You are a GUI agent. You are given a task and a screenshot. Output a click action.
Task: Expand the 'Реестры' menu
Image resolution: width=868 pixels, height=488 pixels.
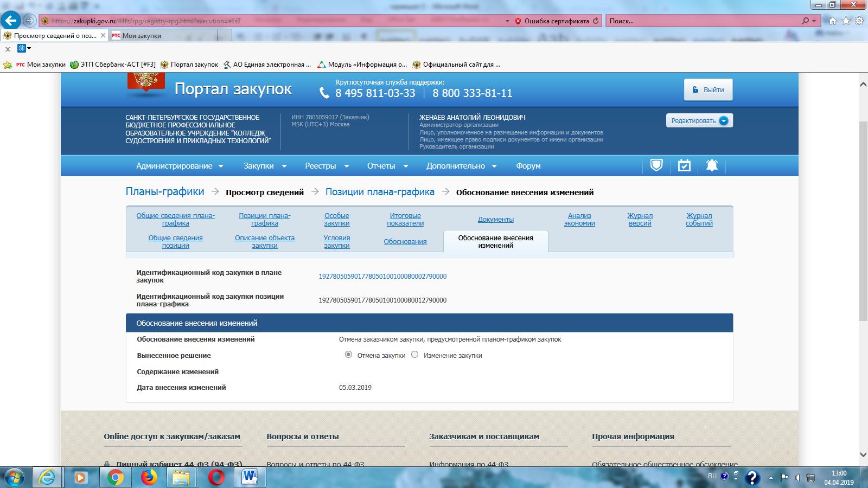pos(327,166)
